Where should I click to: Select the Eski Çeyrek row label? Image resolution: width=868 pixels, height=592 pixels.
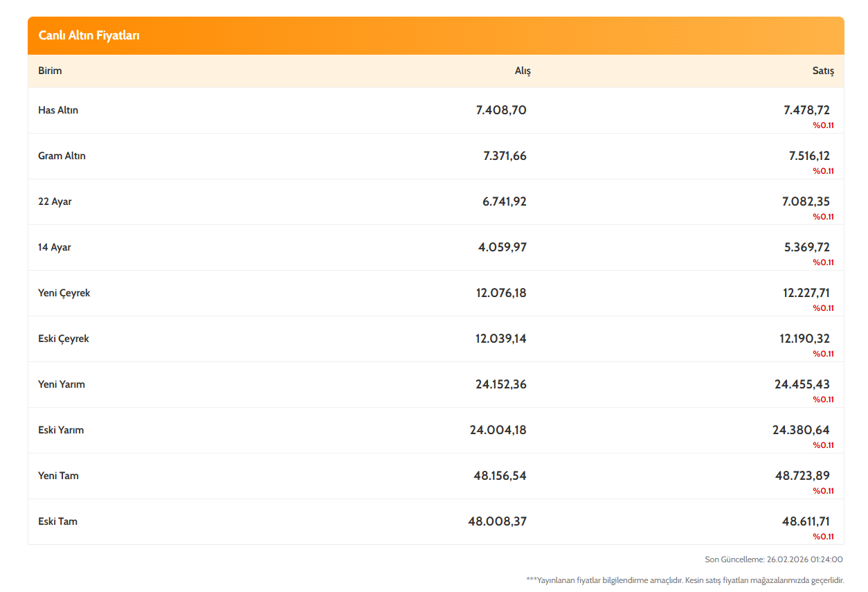tap(64, 339)
